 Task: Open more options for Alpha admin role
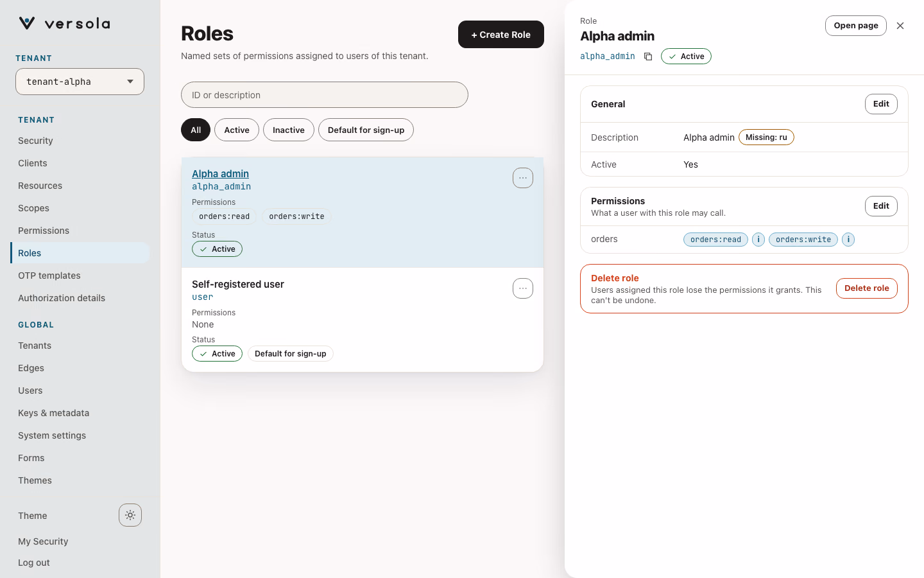523,178
